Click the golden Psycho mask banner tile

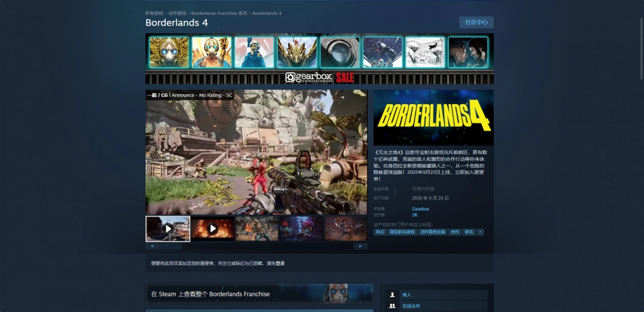coord(169,52)
